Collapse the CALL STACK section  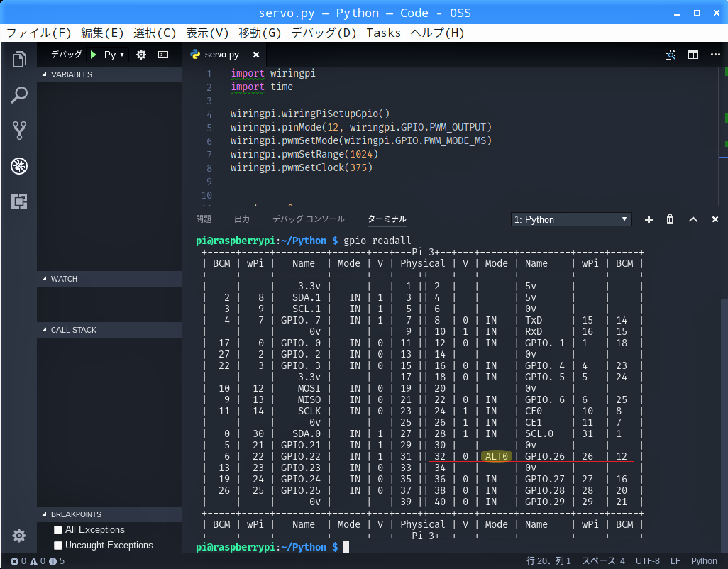[109, 329]
